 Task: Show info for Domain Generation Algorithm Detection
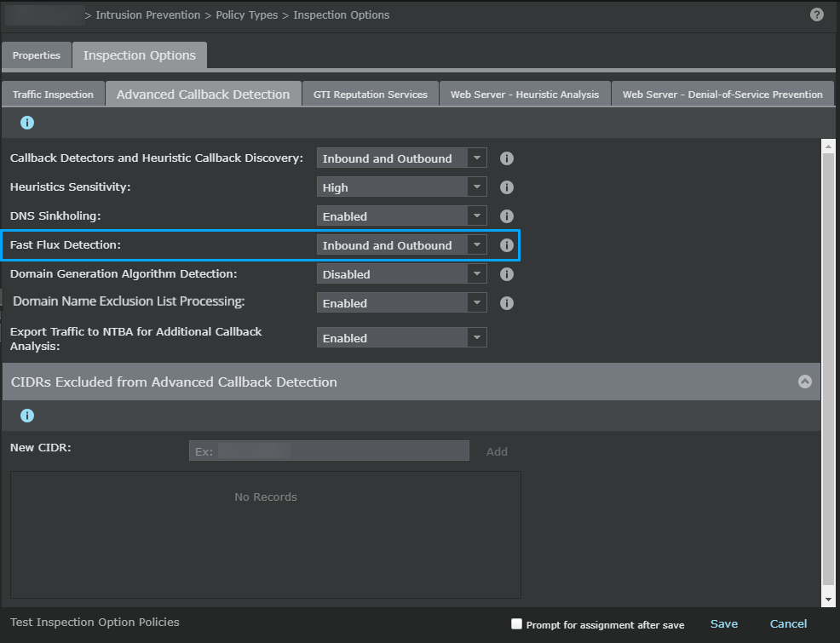506,274
